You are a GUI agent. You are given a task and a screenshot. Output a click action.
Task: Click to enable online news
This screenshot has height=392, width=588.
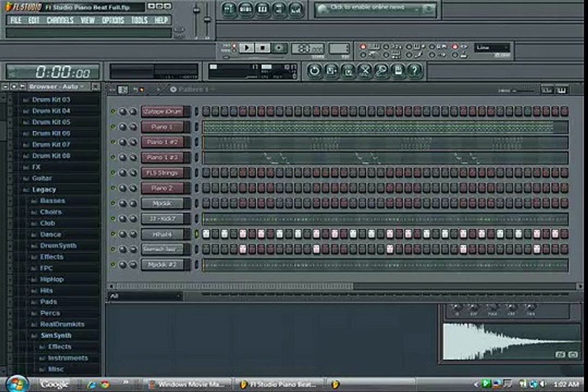point(367,7)
